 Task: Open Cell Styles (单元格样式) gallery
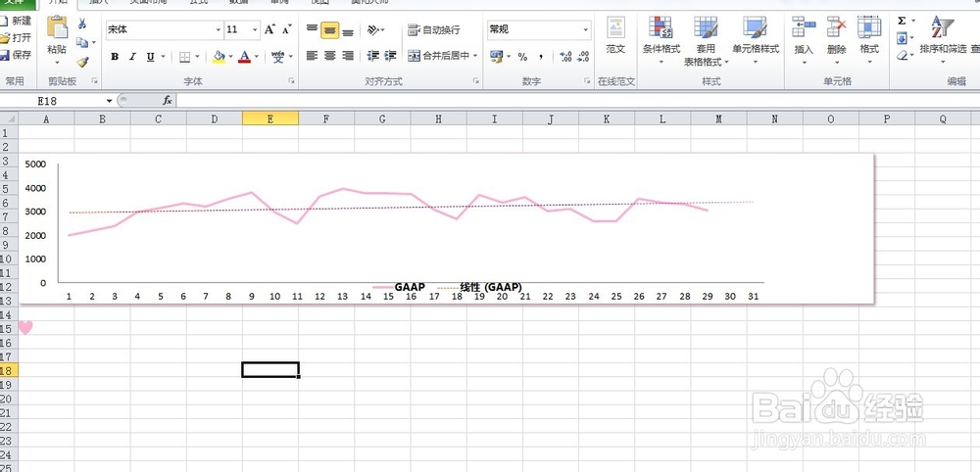(756, 42)
